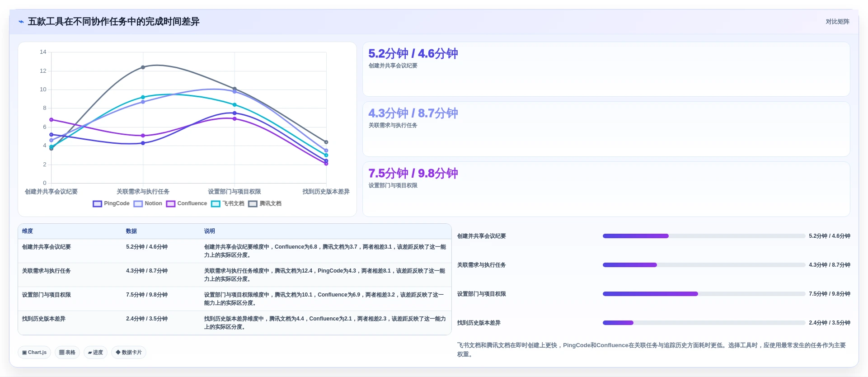
Task: Click chart x-axis label 找到历史版本差异
Action: point(326,192)
